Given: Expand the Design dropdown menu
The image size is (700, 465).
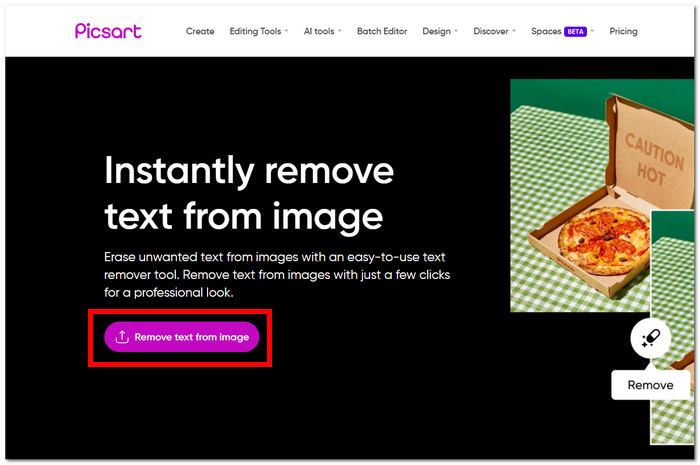Looking at the screenshot, I should pyautogui.click(x=437, y=32).
